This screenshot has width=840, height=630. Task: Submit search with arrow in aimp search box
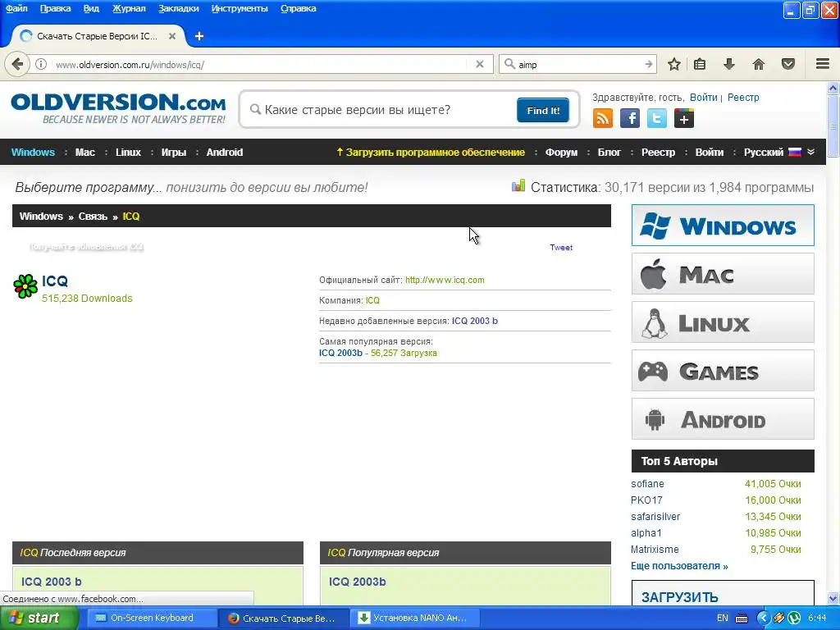[649, 64]
